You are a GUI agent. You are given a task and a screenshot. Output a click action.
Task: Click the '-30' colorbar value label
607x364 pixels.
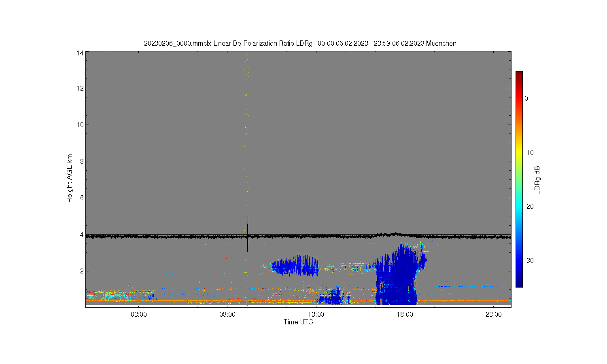coord(529,260)
